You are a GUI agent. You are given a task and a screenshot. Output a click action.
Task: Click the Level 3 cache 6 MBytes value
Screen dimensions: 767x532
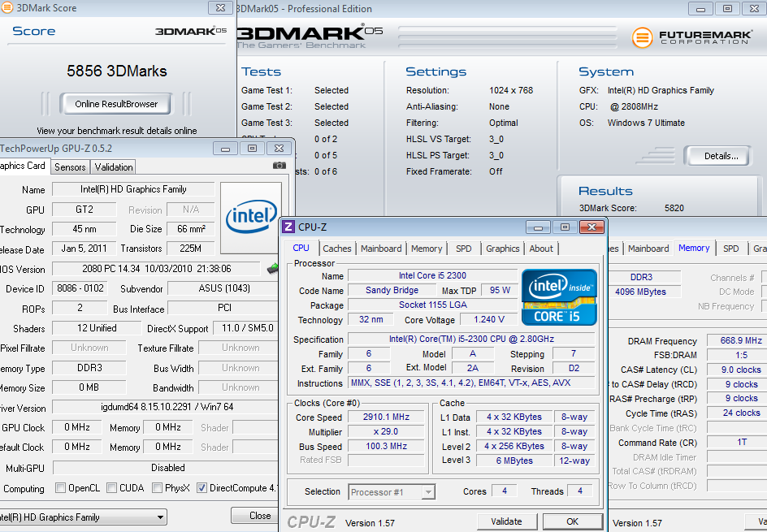tap(514, 461)
